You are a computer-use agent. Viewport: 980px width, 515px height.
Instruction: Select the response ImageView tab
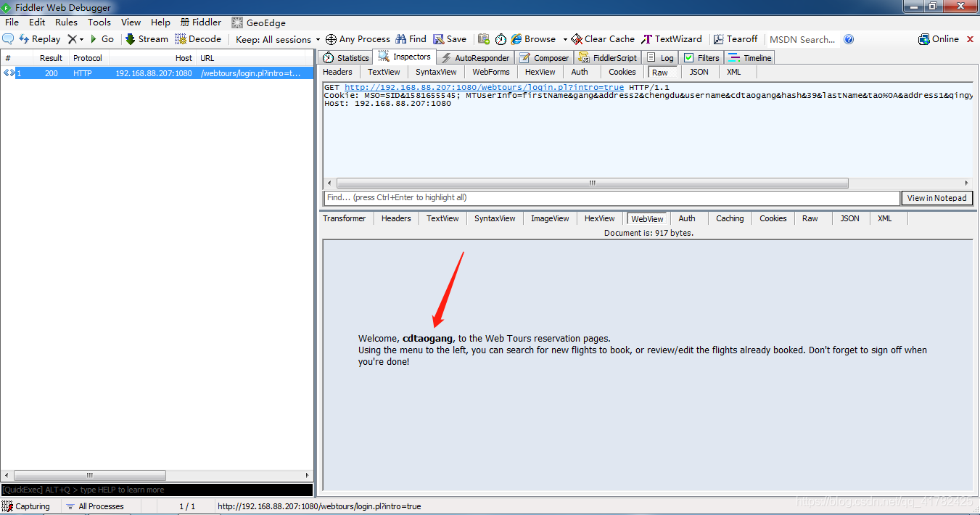tap(550, 218)
